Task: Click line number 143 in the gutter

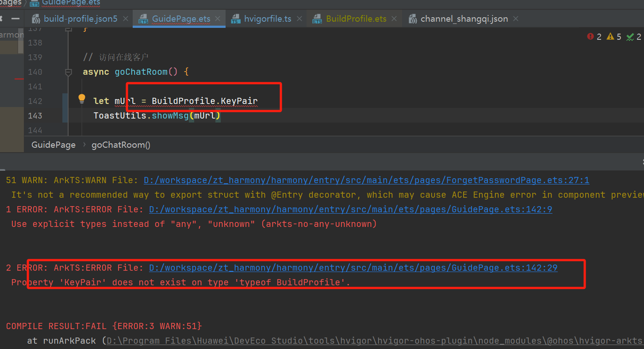Action: click(x=35, y=116)
